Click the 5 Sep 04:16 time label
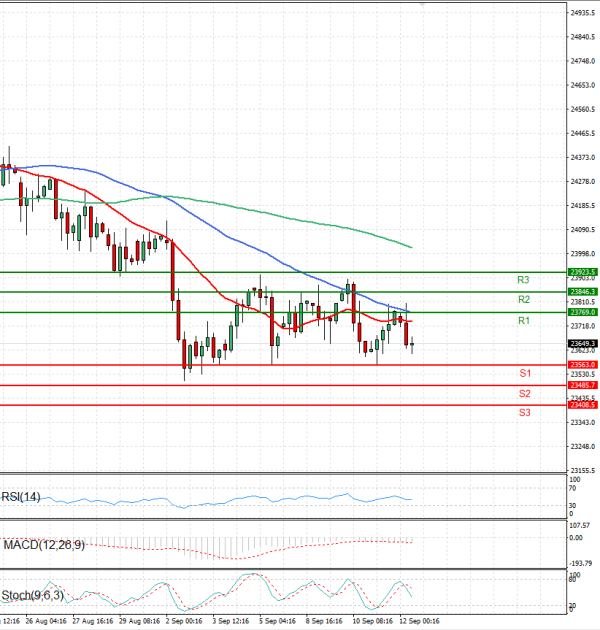 pos(277,621)
